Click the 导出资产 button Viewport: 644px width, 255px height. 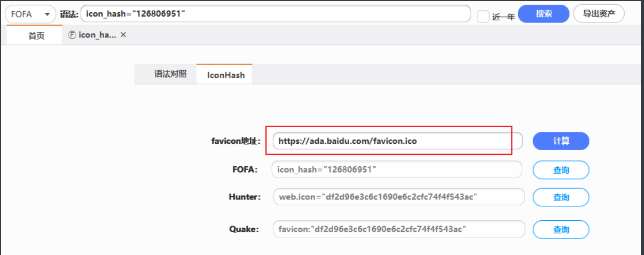click(599, 14)
